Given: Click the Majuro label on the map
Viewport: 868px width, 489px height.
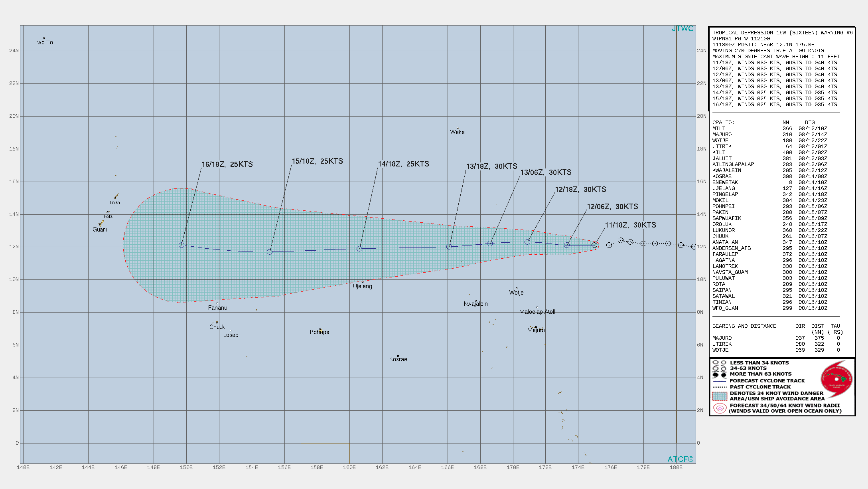Looking at the screenshot, I should 536,330.
